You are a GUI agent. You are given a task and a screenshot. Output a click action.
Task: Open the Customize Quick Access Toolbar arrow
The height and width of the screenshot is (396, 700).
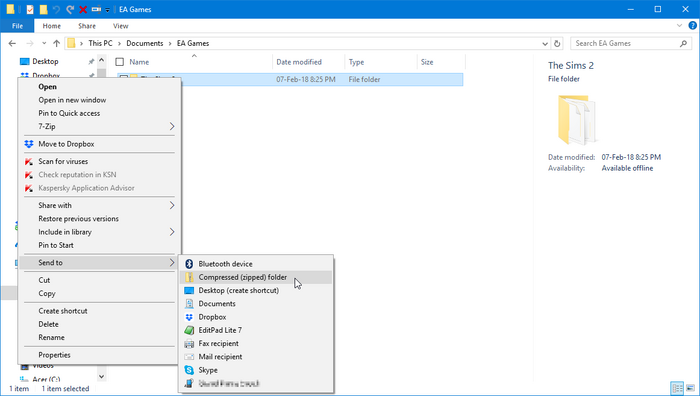pyautogui.click(x=108, y=10)
